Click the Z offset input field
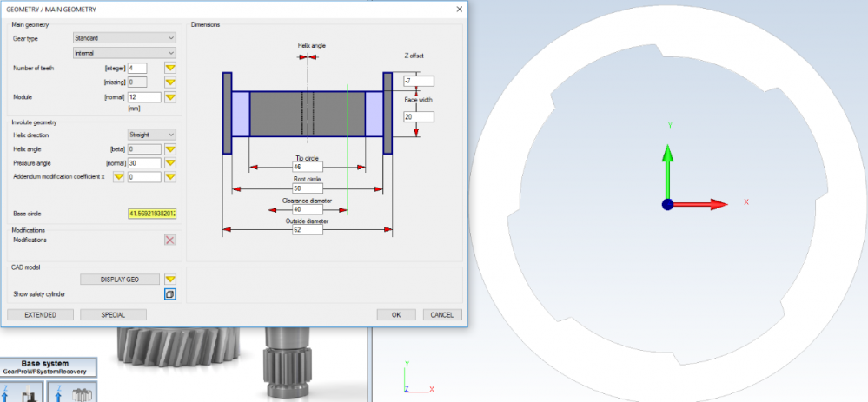Viewport: 868px width, 402px height. click(x=419, y=82)
